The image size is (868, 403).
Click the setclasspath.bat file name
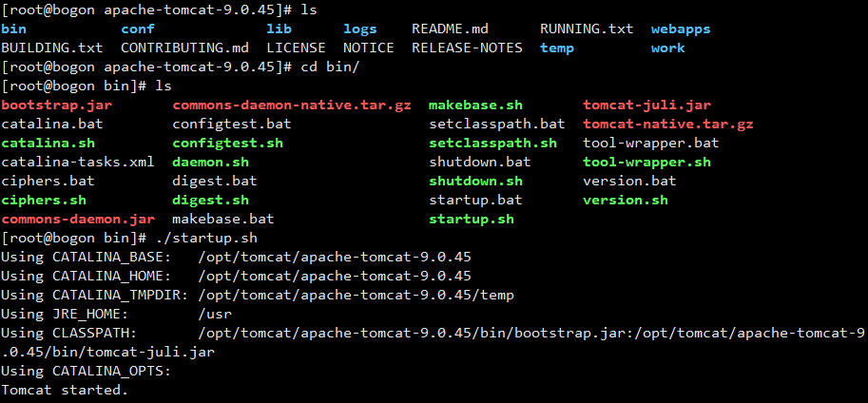pos(497,124)
